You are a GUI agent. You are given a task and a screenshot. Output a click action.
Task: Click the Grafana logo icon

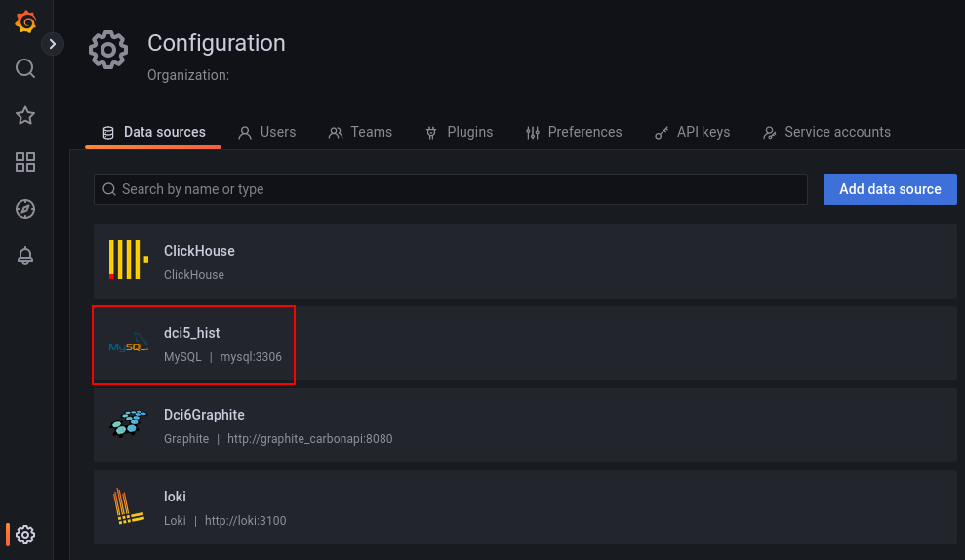point(25,21)
